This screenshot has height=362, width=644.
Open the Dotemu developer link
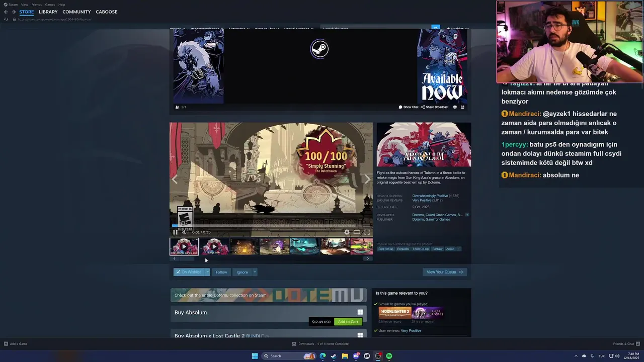[x=418, y=215]
